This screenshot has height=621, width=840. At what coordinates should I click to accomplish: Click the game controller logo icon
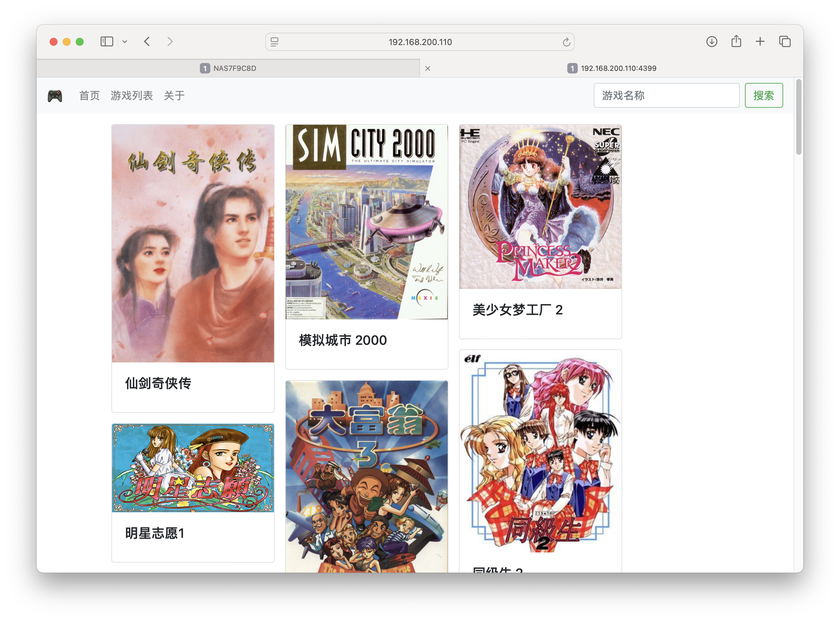click(x=55, y=96)
